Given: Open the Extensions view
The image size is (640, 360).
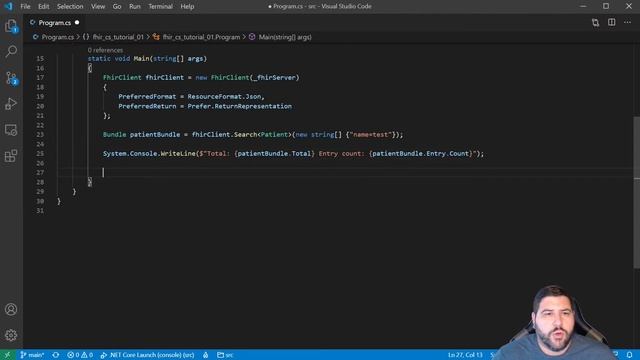Looking at the screenshot, I should 11,156.
